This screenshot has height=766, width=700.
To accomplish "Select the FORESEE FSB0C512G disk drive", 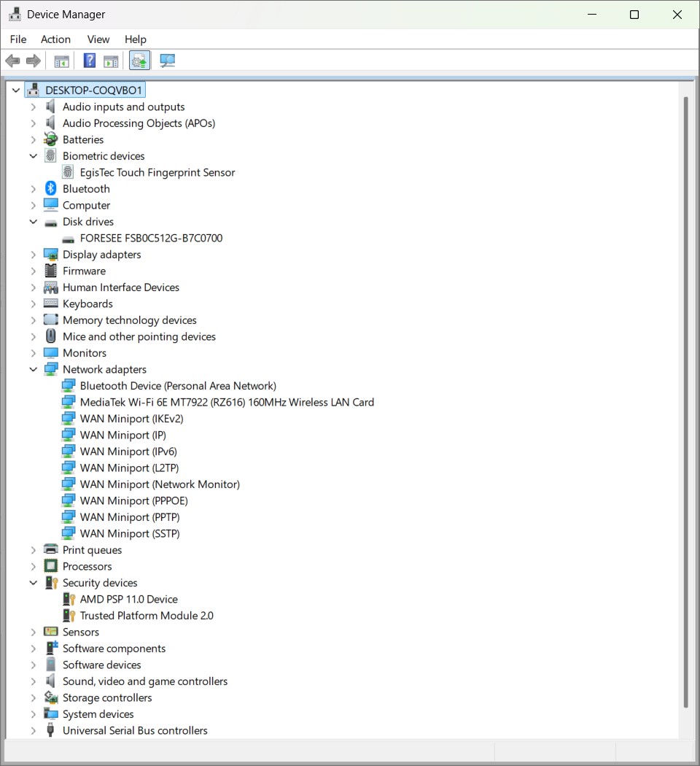I will [151, 239].
